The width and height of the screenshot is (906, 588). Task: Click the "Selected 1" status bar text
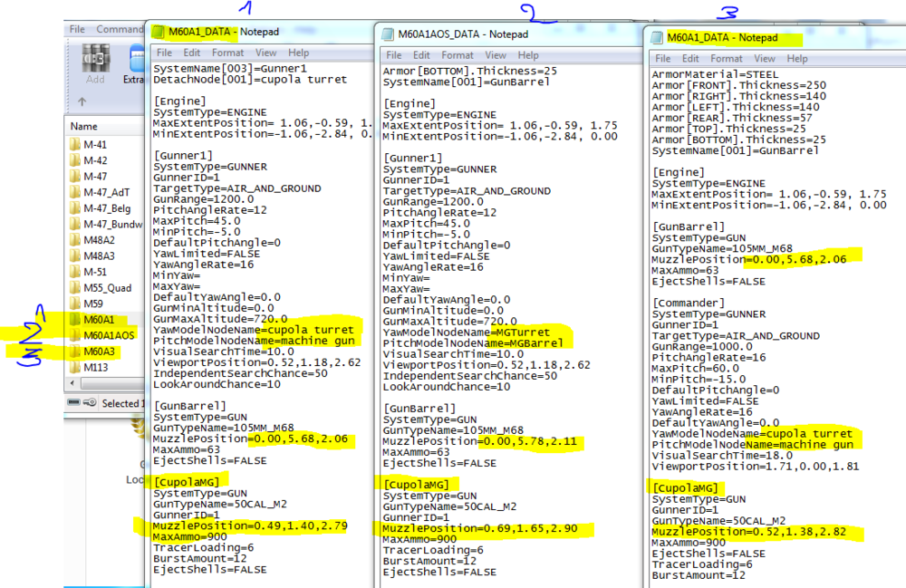[x=123, y=403]
